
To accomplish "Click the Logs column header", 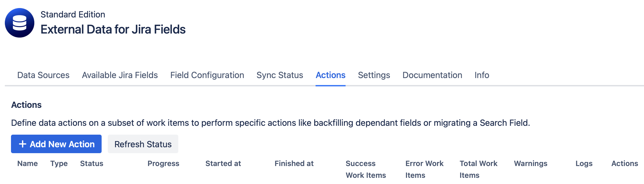I will point(584,164).
